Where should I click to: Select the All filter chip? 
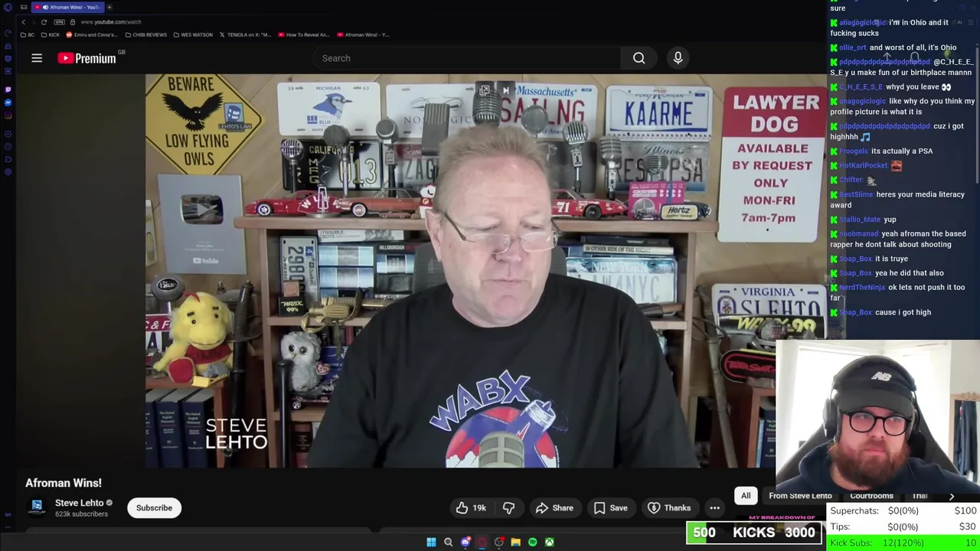tap(746, 496)
